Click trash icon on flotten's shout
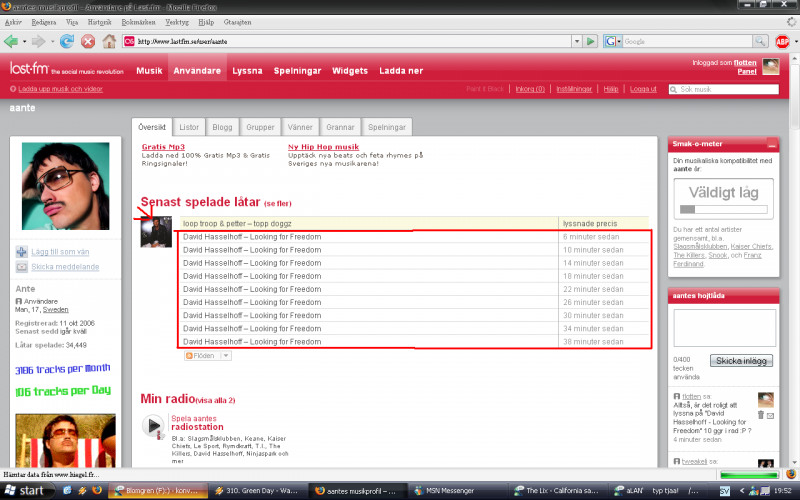This screenshot has height=500, width=800. [x=761, y=414]
